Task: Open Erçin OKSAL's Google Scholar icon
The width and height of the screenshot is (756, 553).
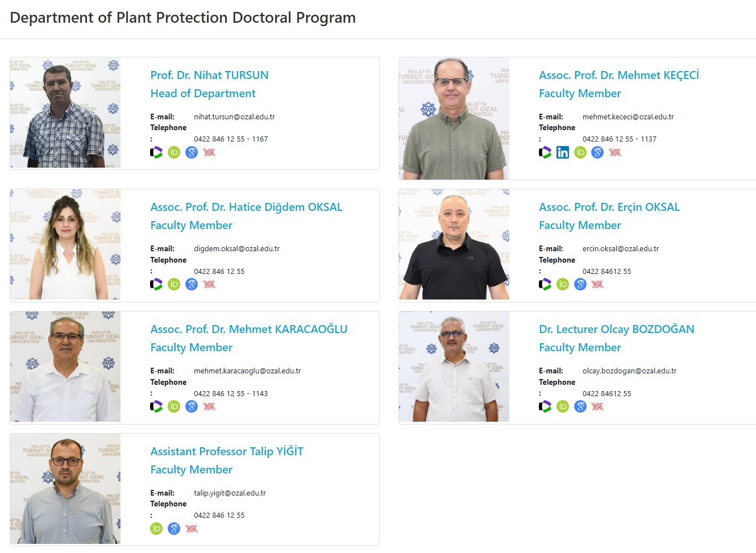Action: pyautogui.click(x=580, y=284)
